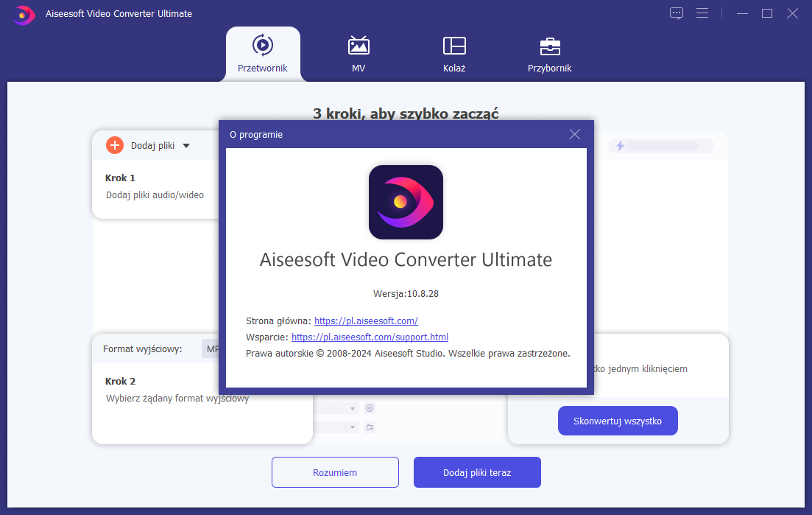Open the hamburger menu in title bar
Image resolution: width=812 pixels, height=515 pixels.
pos(702,13)
